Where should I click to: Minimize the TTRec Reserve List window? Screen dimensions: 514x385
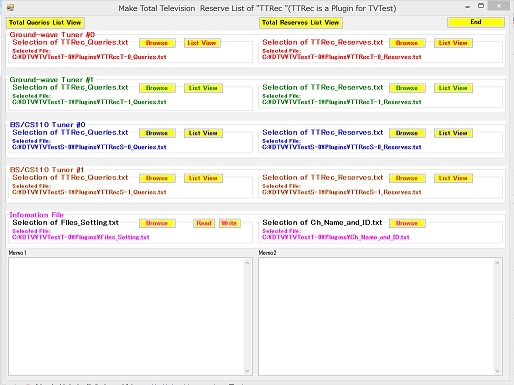point(467,6)
